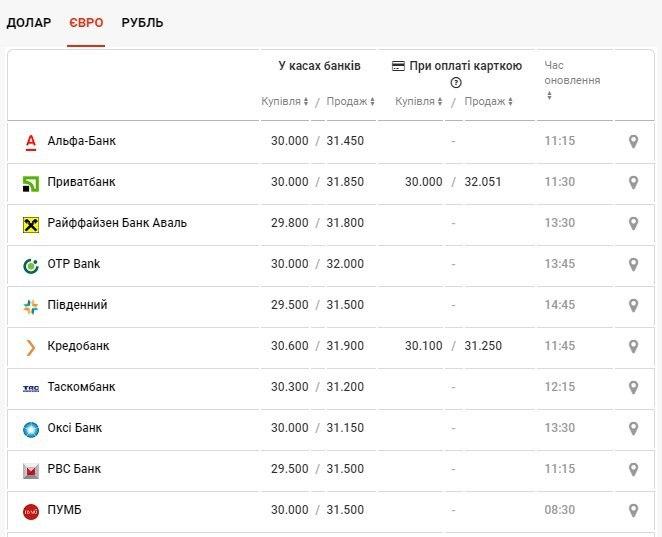
Task: Open map location for Кредобанк
Action: 632,346
